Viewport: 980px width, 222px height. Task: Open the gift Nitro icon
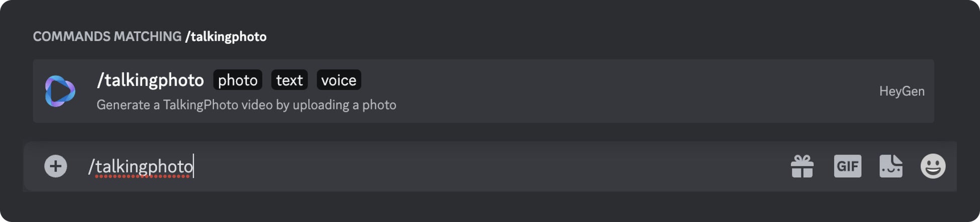pos(802,166)
